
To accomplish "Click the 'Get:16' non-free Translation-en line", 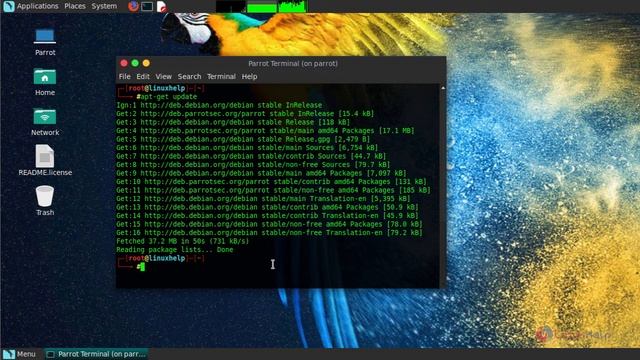I will (269, 233).
